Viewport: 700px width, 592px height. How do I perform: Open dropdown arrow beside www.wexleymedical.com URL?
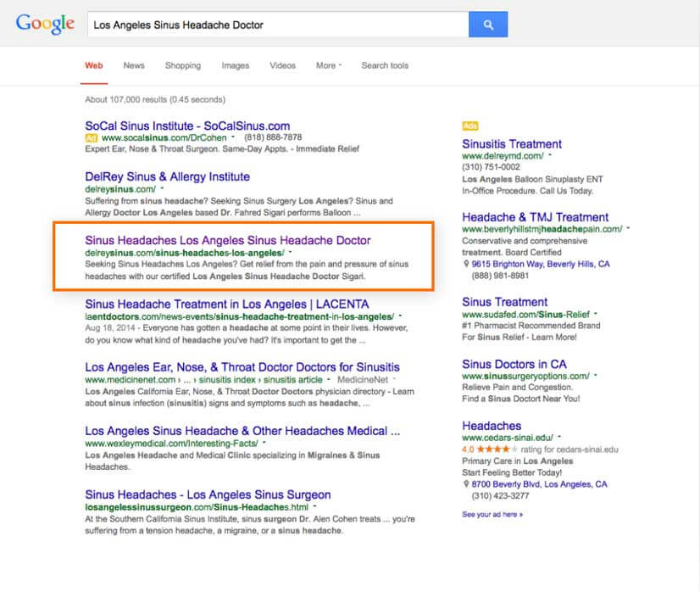pyautogui.click(x=264, y=444)
